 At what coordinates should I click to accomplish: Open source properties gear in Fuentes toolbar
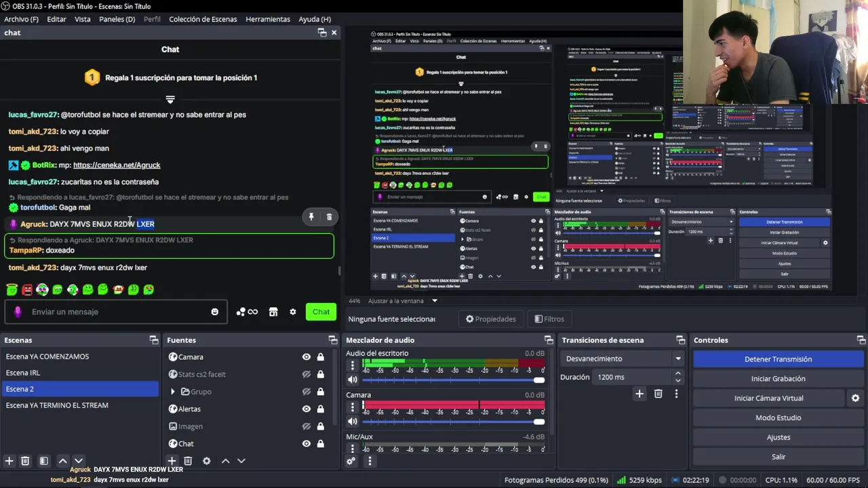207,461
